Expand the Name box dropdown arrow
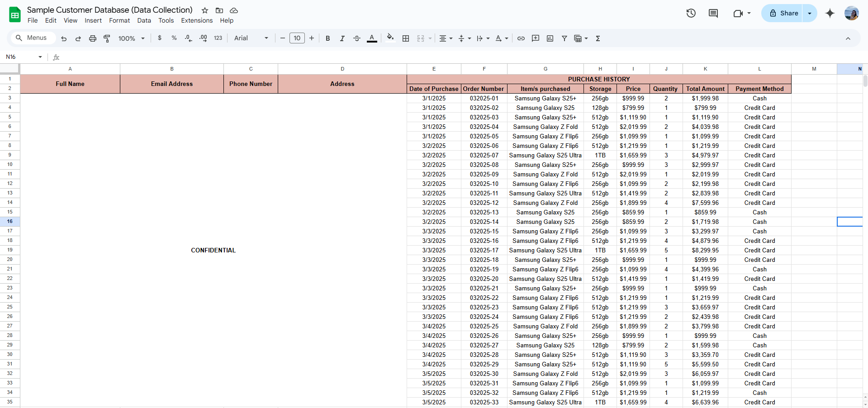Screen dimensions: 868x408 point(40,57)
